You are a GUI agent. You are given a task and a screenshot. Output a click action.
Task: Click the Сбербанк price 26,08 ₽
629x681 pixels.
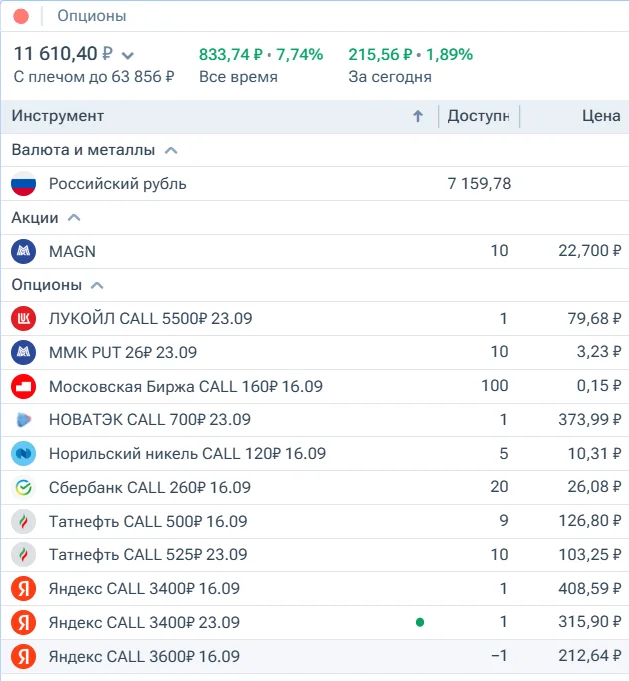[x=594, y=487]
